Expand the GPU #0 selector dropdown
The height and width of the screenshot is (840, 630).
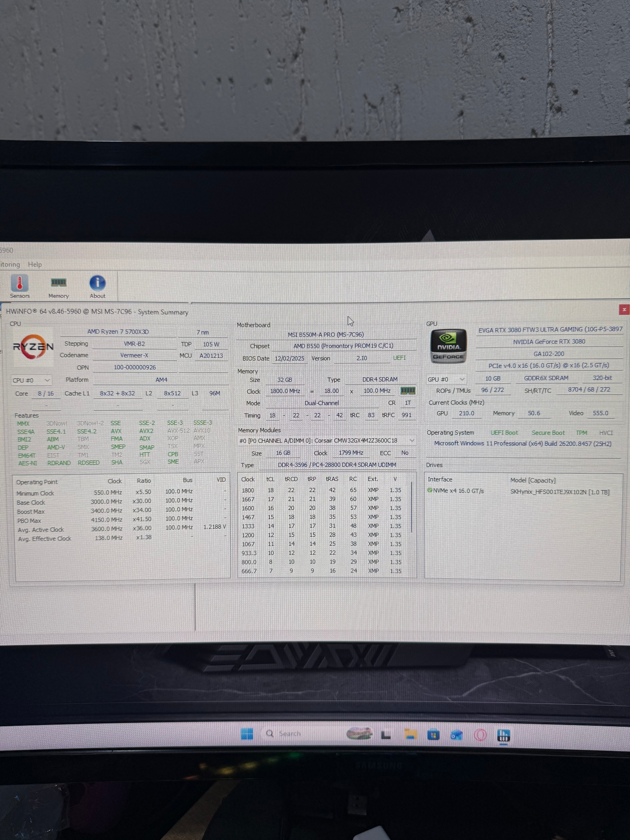pyautogui.click(x=446, y=379)
